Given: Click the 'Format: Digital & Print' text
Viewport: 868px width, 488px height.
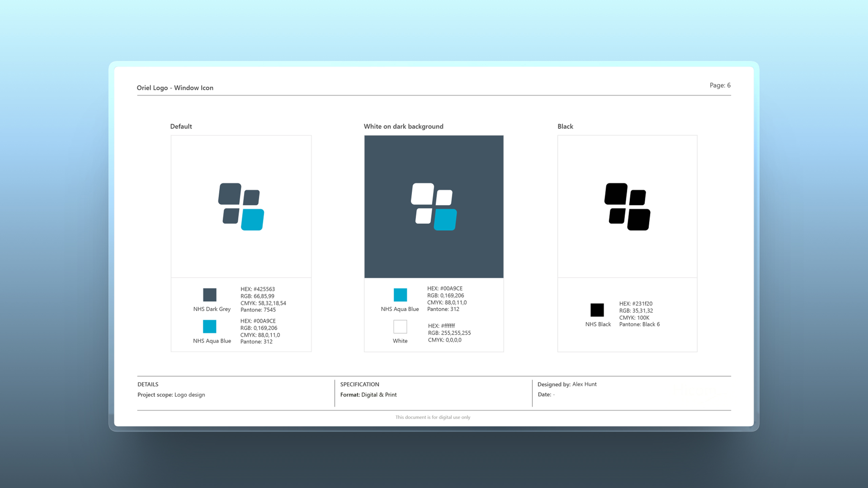Looking at the screenshot, I should [x=369, y=395].
